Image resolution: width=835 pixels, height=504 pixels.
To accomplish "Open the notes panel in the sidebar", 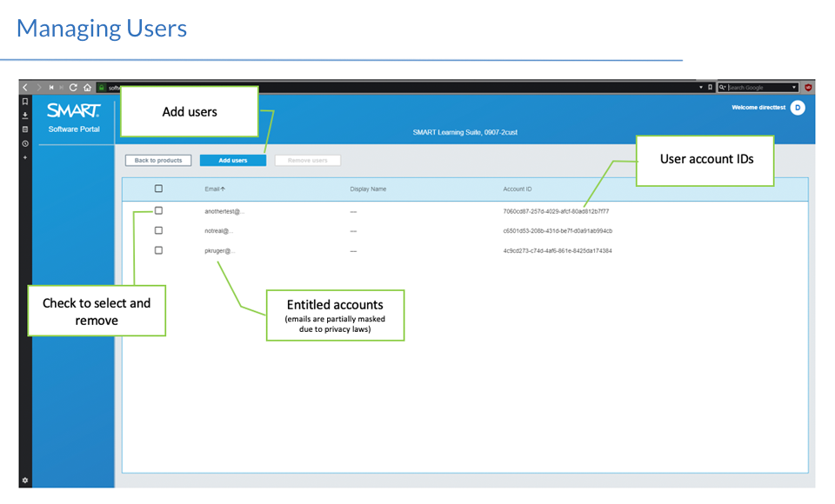I will click(x=25, y=129).
